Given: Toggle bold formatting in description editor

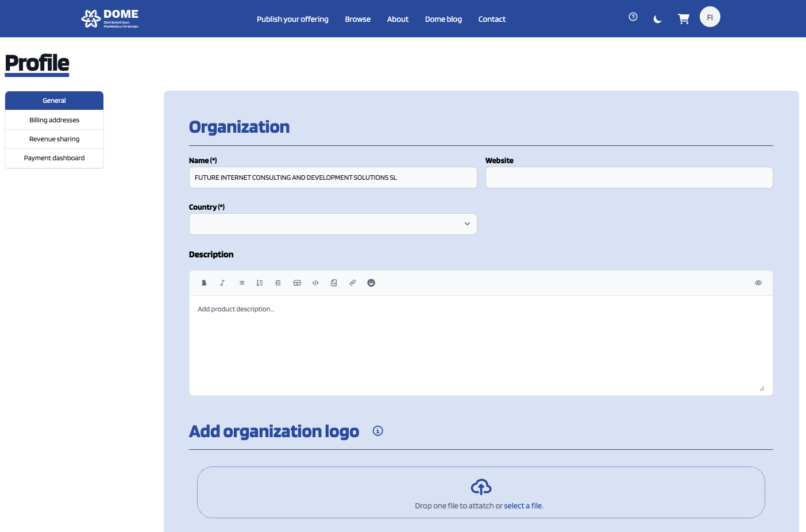Looking at the screenshot, I should 204,283.
